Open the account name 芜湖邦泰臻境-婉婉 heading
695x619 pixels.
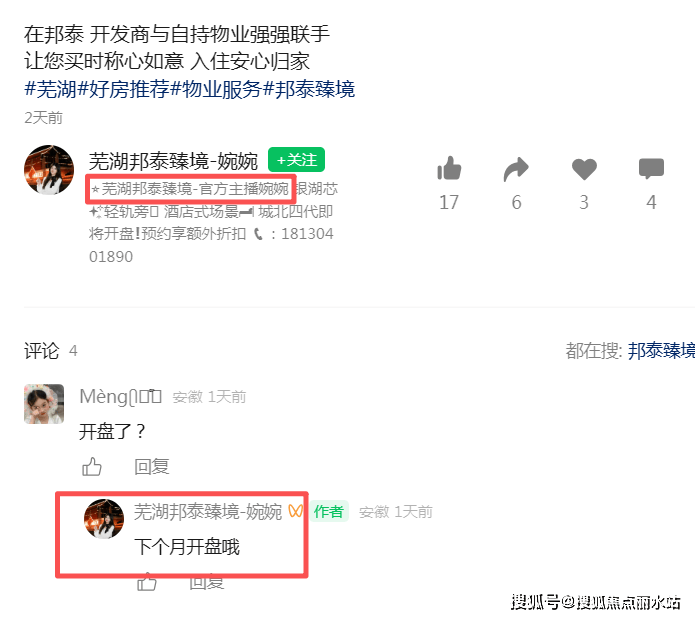[x=173, y=160]
